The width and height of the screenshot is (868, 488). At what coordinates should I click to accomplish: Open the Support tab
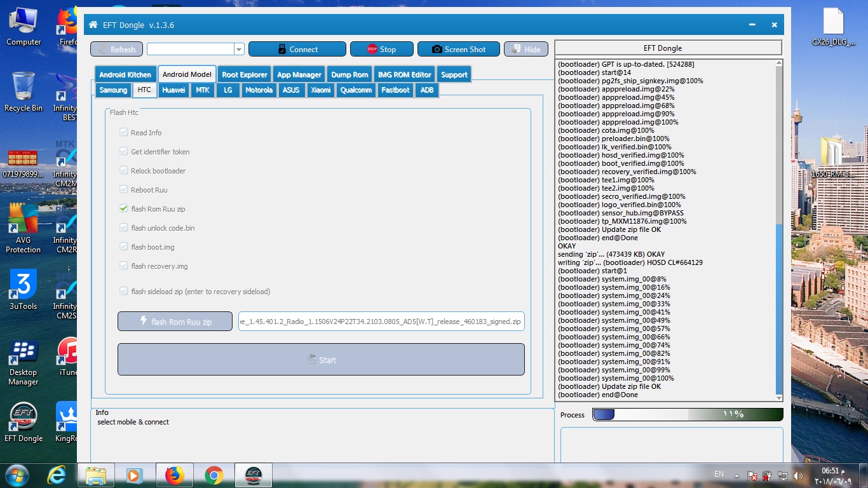pos(454,74)
